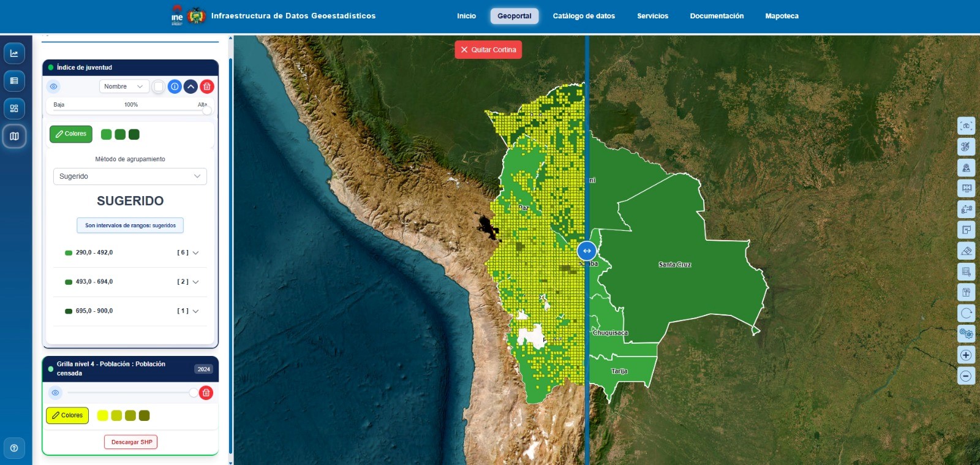
Task: Click the map screenshot capture icon
Action: point(966,126)
